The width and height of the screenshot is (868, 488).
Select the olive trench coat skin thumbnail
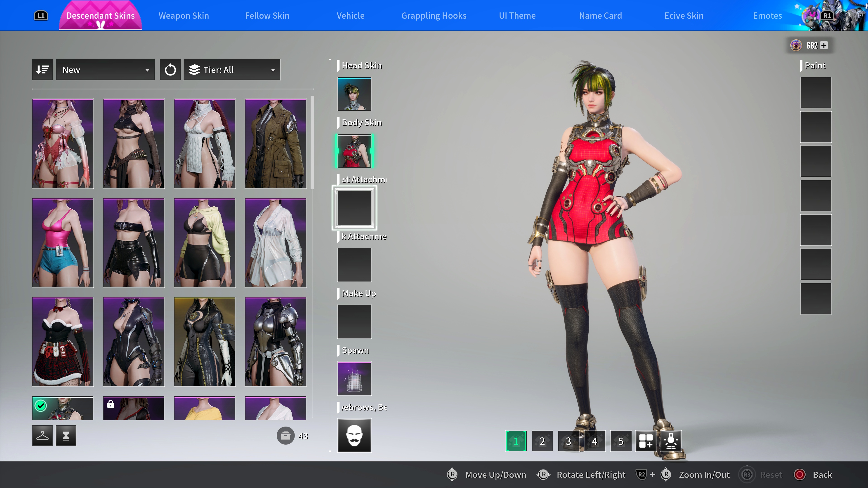point(275,143)
